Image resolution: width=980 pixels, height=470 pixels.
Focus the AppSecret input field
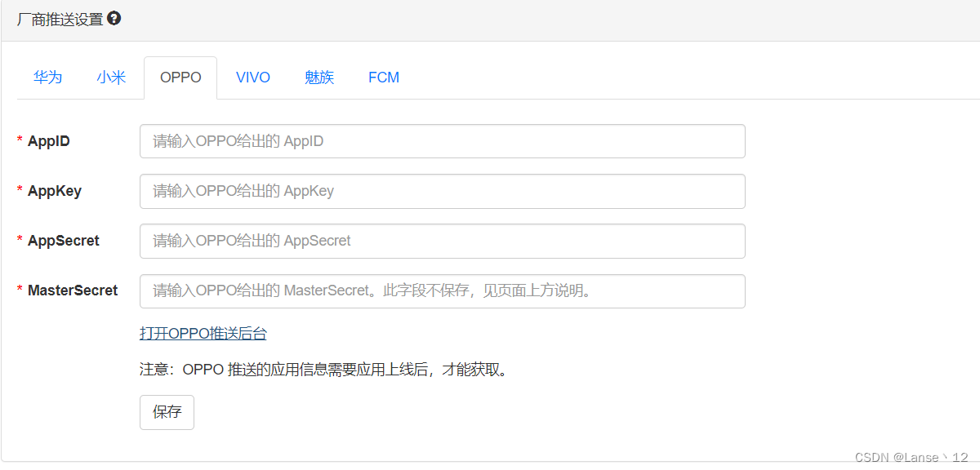tap(443, 241)
